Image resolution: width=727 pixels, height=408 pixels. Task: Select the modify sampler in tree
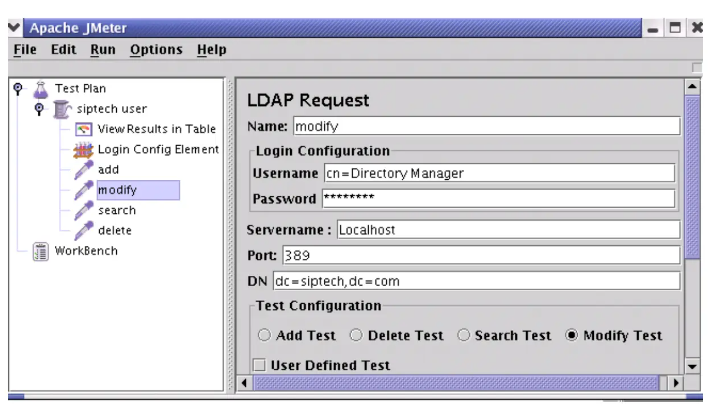click(x=138, y=190)
